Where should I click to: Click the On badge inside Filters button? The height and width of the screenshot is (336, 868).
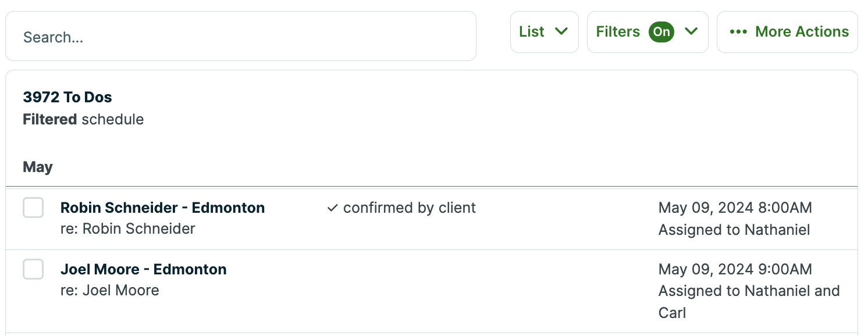(661, 32)
